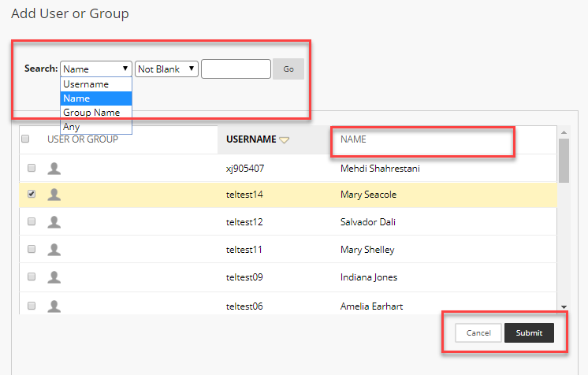Check the box for Mehdi Shahrestani
Image resolution: width=588 pixels, height=375 pixels.
(32, 168)
